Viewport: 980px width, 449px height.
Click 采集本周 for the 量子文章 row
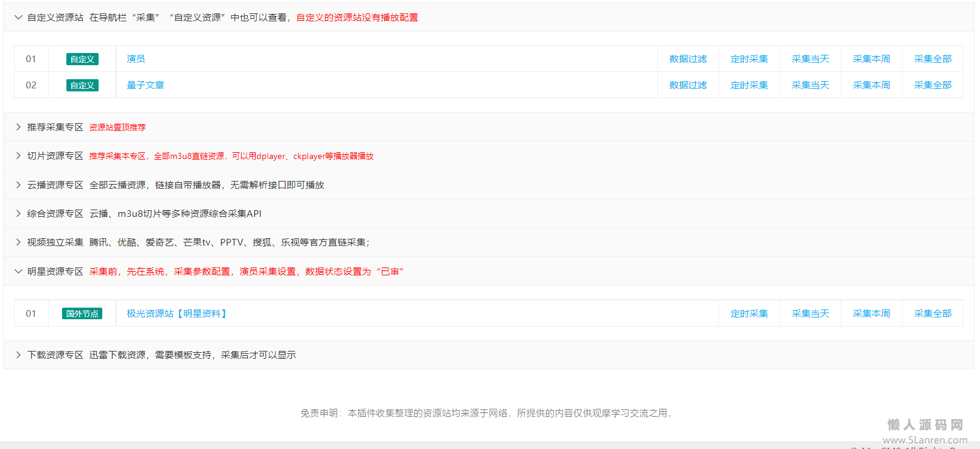coord(871,85)
